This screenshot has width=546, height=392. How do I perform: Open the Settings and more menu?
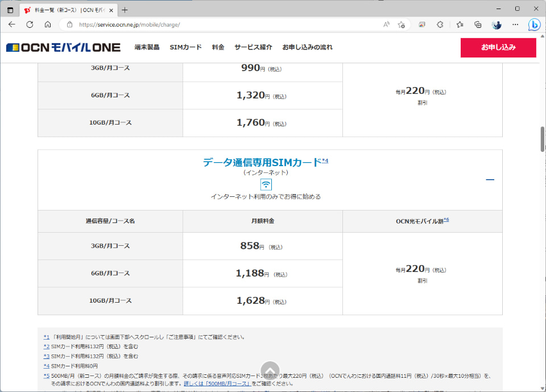pyautogui.click(x=515, y=26)
